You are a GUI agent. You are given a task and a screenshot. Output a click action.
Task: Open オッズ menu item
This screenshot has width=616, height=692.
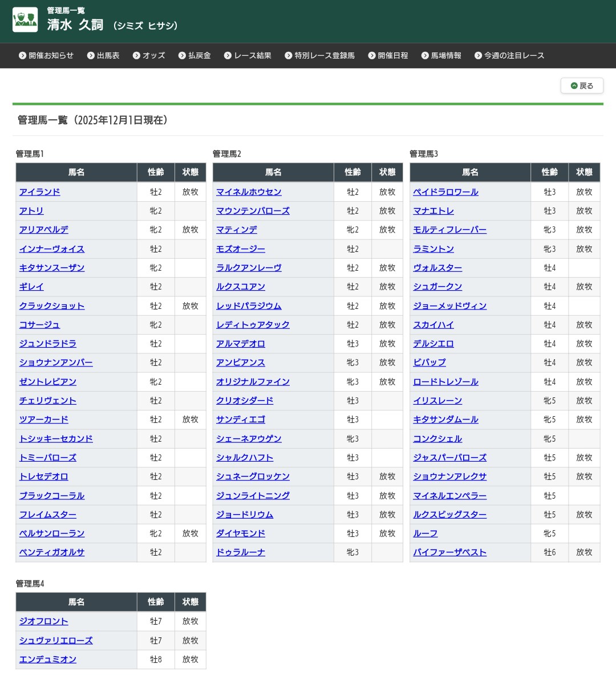coord(149,55)
